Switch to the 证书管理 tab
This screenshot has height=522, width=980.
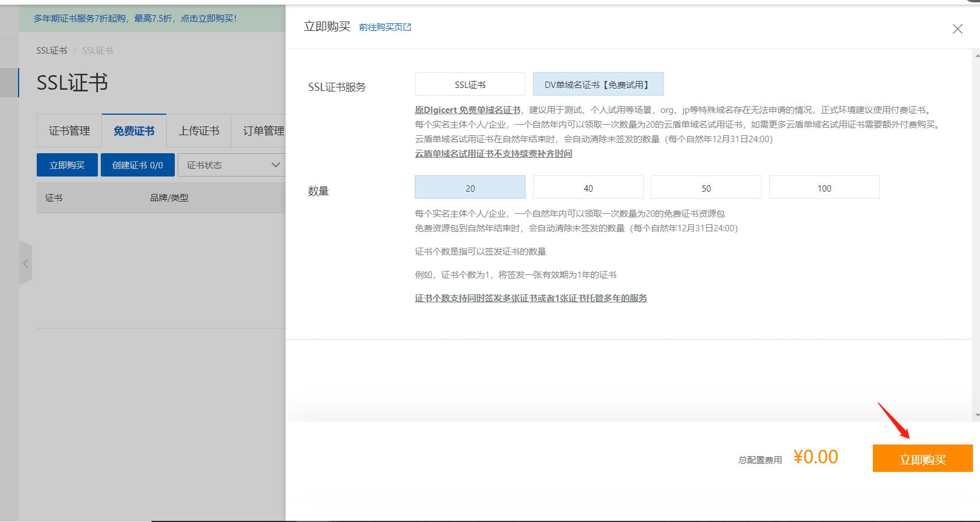[x=69, y=131]
